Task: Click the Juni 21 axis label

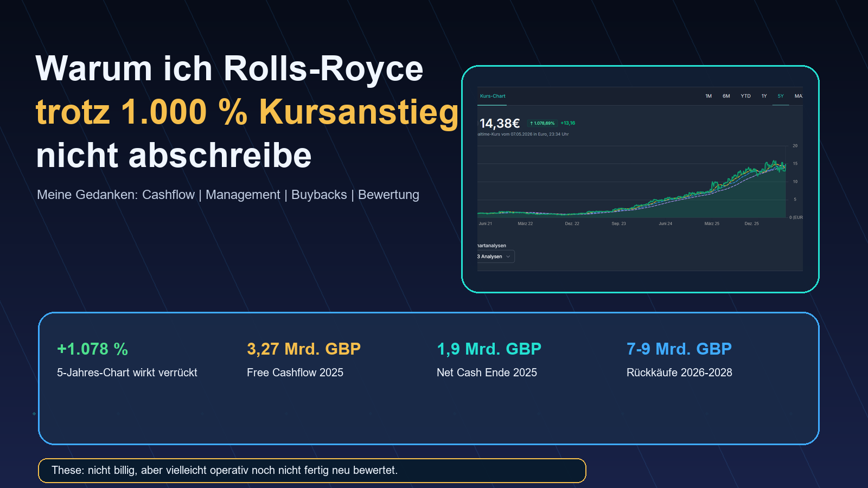Action: (486, 223)
